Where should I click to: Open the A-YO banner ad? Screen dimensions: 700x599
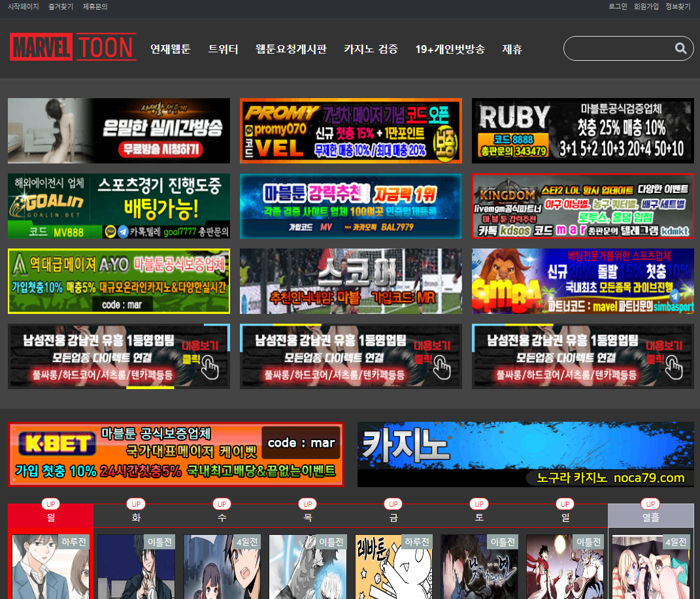[x=119, y=281]
